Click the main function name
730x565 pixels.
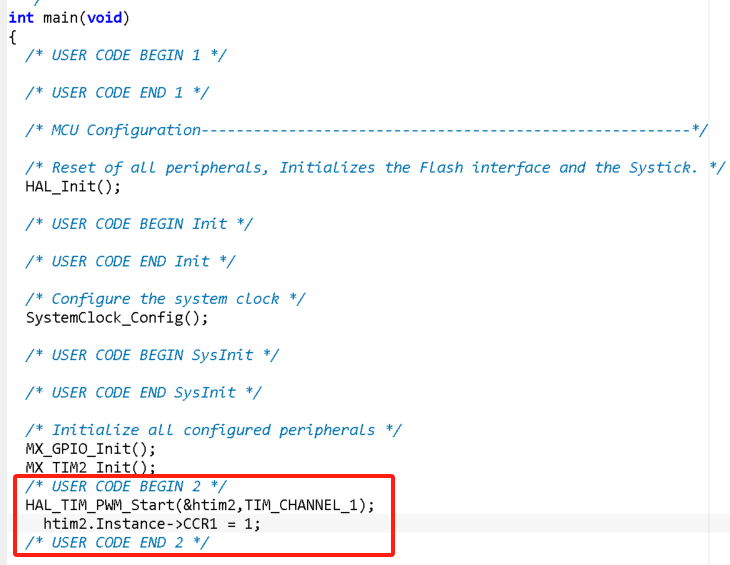point(60,18)
